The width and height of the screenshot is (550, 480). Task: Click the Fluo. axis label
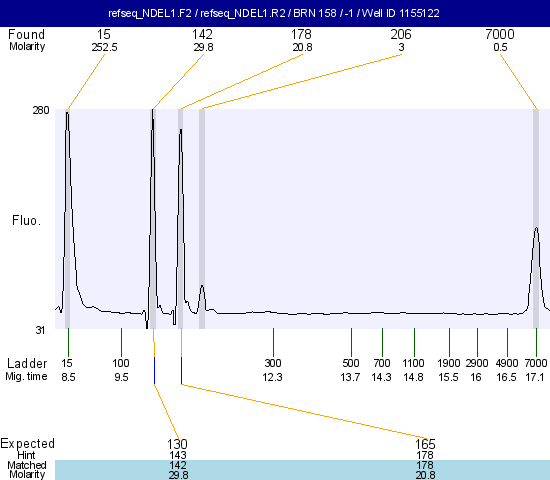click(27, 221)
